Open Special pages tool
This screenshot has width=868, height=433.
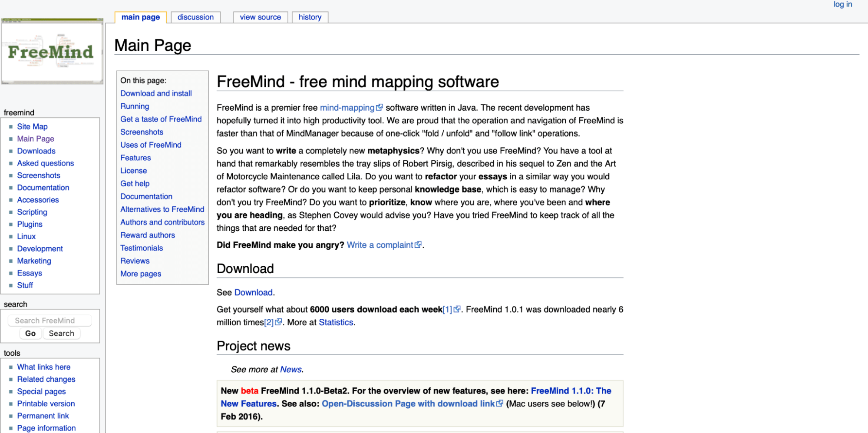point(42,391)
